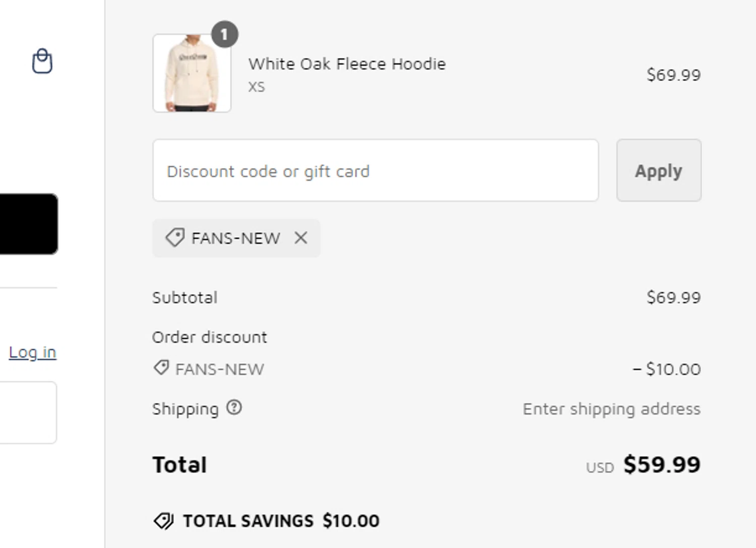
Task: Click the tag icon under Order discount
Action: (161, 368)
